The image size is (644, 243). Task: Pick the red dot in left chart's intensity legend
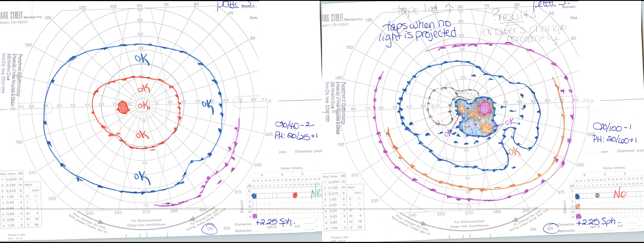coord(295,195)
